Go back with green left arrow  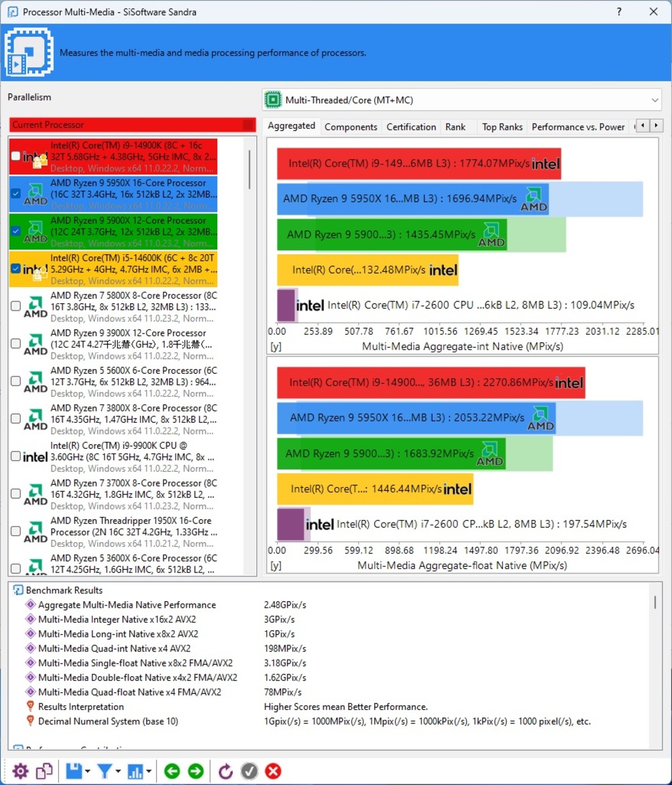(x=172, y=771)
